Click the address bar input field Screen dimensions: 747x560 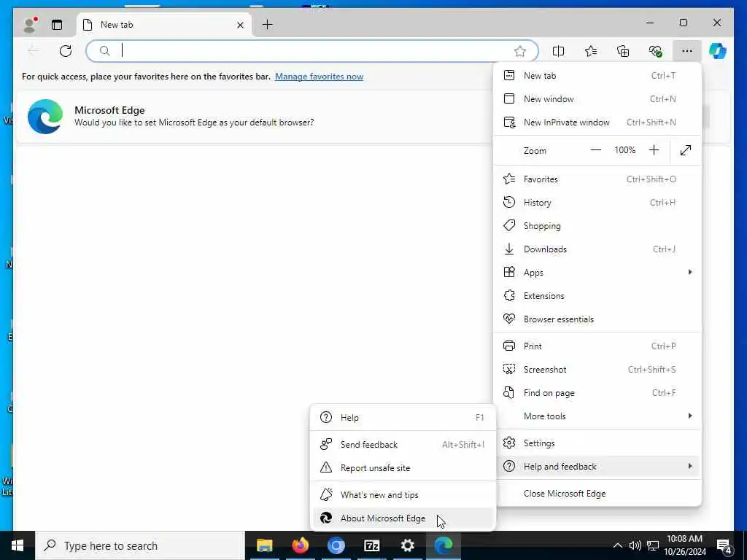(x=312, y=51)
